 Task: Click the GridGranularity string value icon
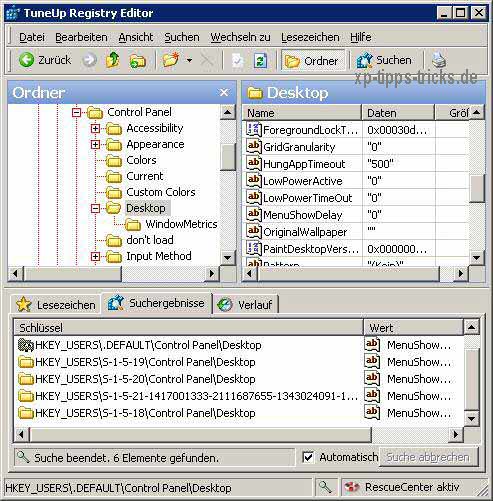(x=253, y=147)
